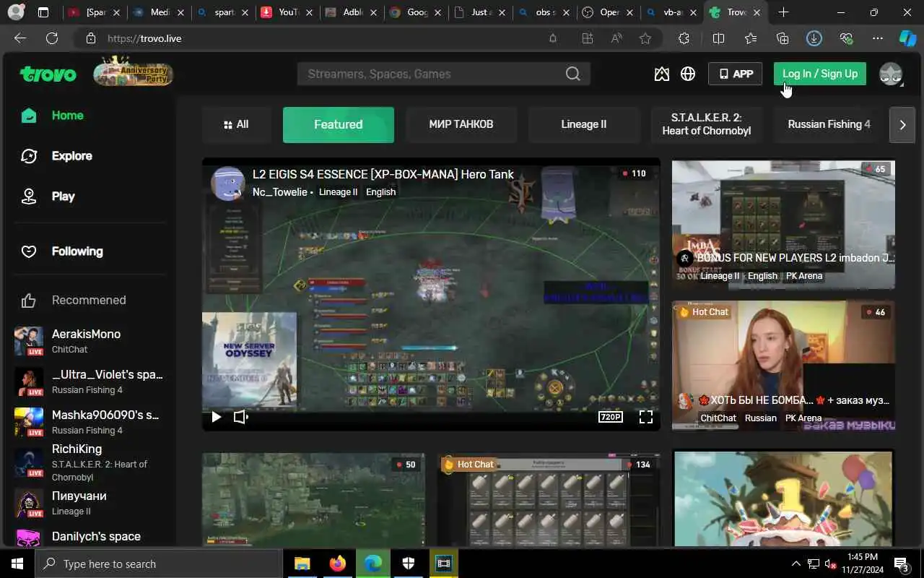Screen dimensions: 924x578
Task: Click the Explore compass icon
Action: (x=29, y=156)
